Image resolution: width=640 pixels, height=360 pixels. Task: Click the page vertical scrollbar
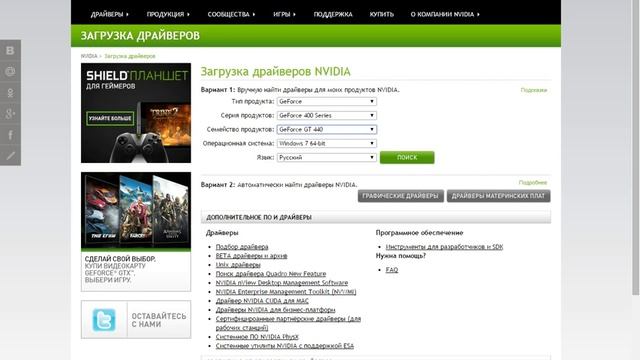[x=636, y=147]
